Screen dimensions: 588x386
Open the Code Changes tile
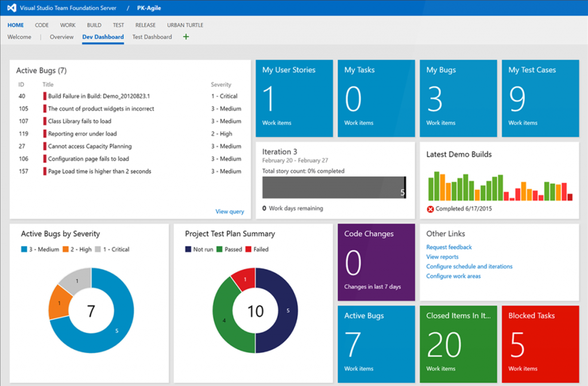click(376, 263)
